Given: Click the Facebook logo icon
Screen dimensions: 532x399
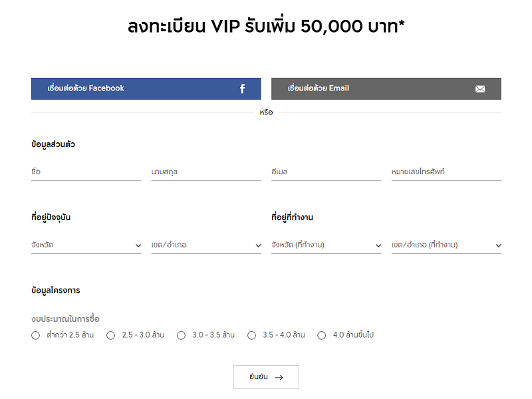Looking at the screenshot, I should pos(242,89).
